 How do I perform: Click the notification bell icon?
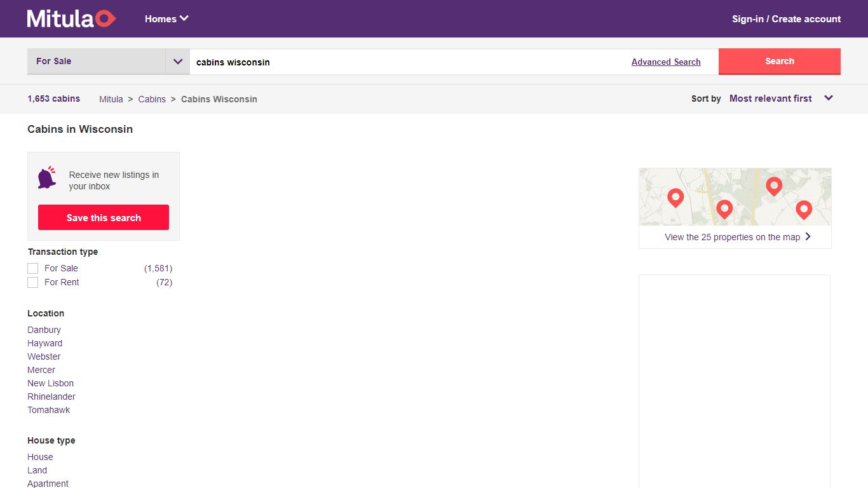pos(46,178)
